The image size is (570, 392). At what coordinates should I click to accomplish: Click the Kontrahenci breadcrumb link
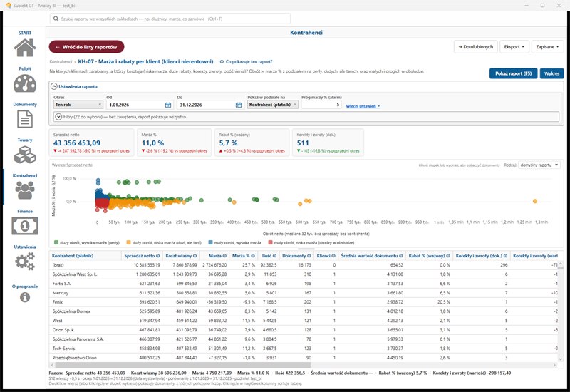click(61, 62)
